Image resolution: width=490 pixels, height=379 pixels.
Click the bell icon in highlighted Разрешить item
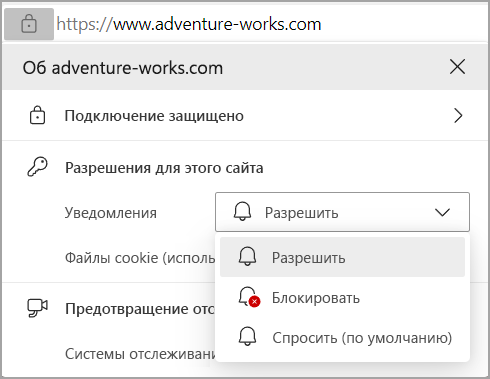(x=247, y=256)
